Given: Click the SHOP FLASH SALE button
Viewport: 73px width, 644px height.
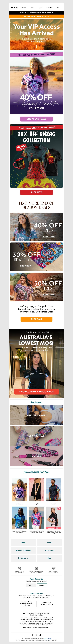Looking at the screenshot, I should (36, 119).
